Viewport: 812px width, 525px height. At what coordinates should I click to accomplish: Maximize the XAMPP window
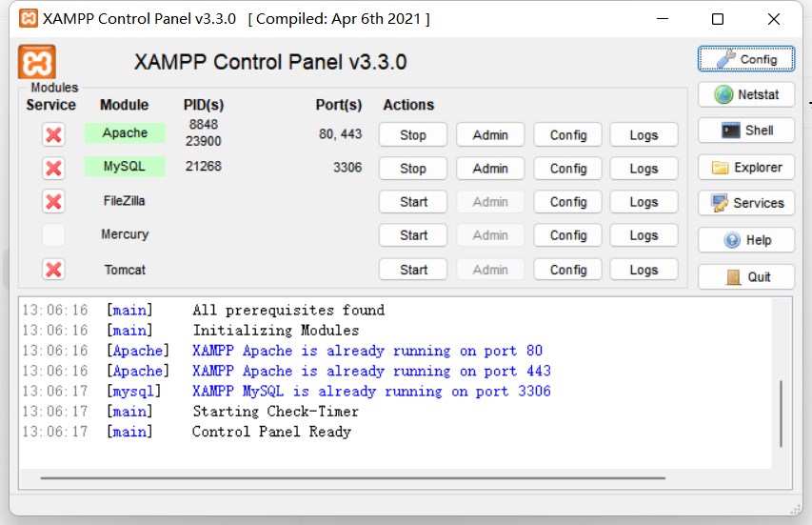click(x=718, y=19)
